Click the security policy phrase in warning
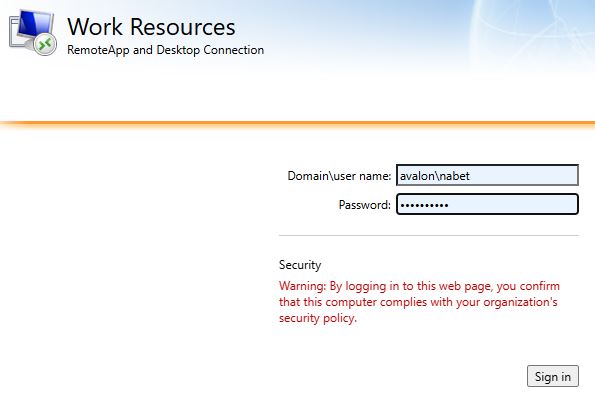The height and width of the screenshot is (400, 595). click(x=318, y=318)
